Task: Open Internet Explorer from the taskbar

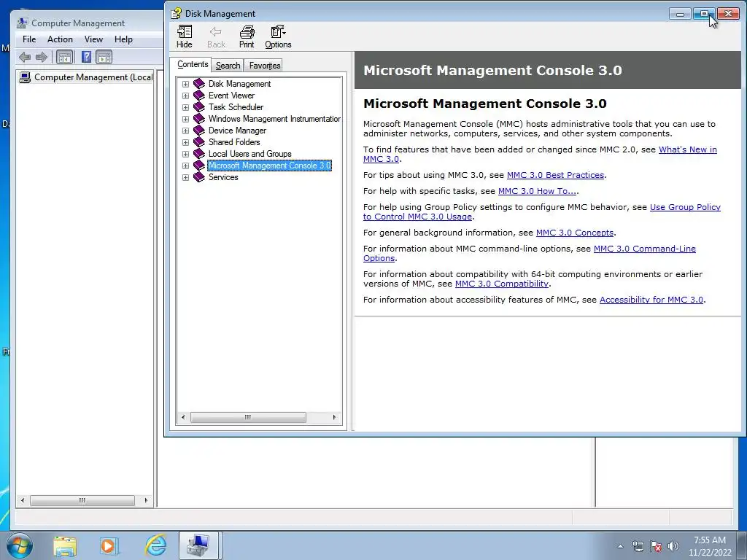Action: click(156, 545)
